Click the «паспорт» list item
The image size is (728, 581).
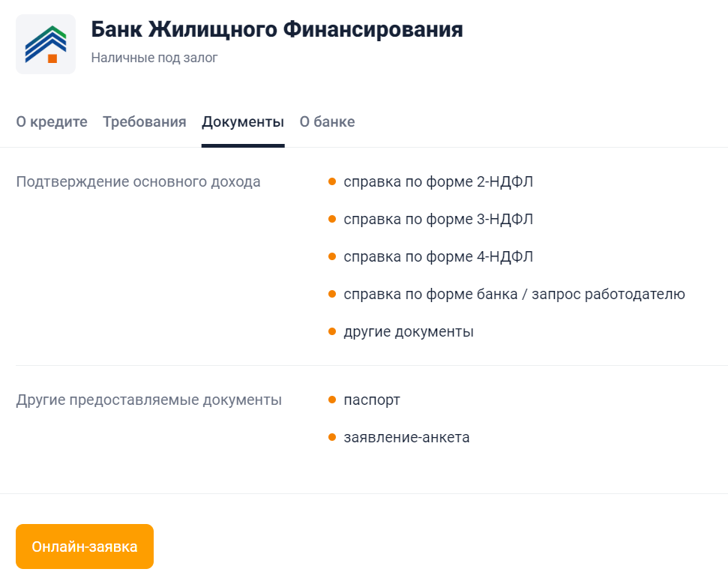coord(372,400)
